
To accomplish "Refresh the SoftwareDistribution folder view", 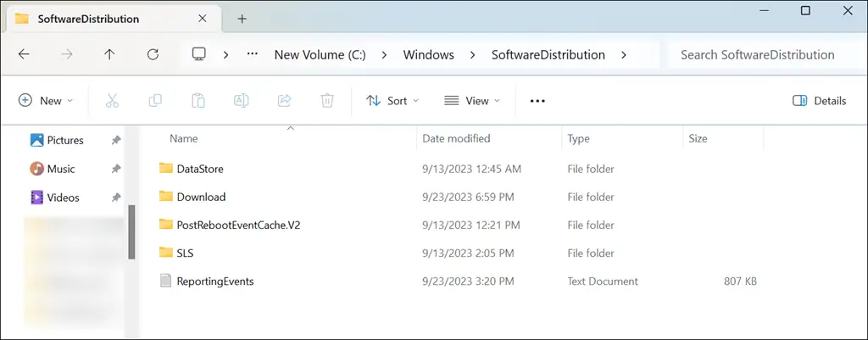I will pos(153,54).
